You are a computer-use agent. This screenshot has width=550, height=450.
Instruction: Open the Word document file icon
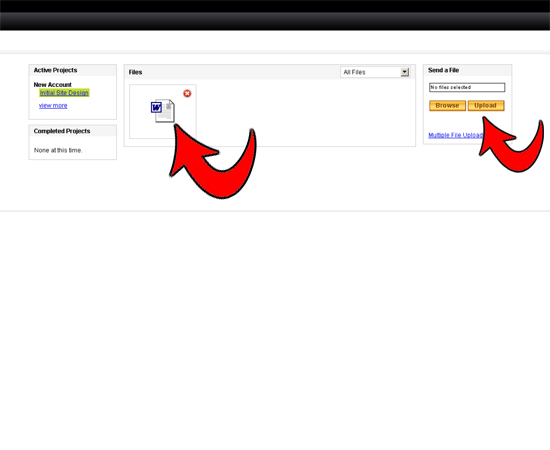[163, 110]
